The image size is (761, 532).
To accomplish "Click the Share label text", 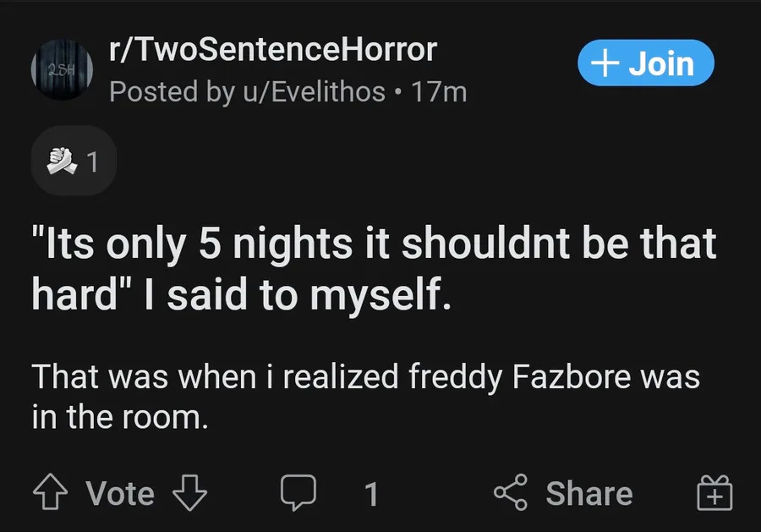I will (x=589, y=493).
